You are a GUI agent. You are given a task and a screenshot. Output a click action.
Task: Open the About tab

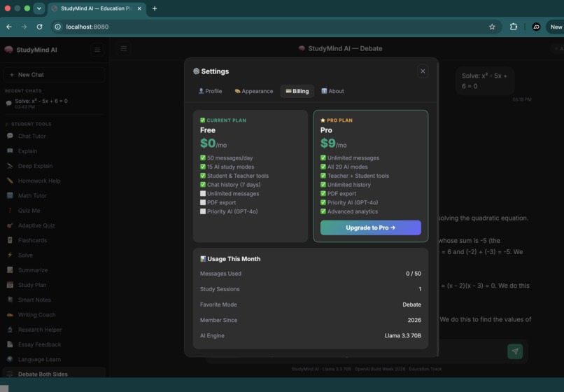tap(332, 91)
